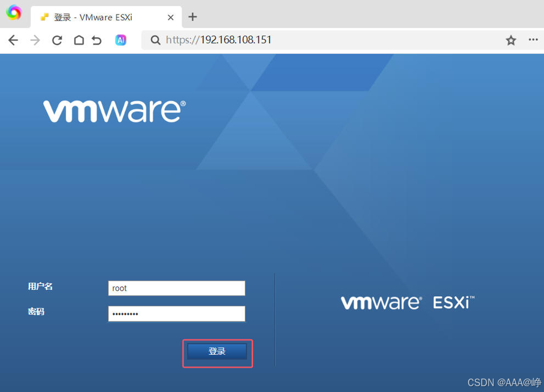544x392 pixels.
Task: Click the search magnifier in address bar
Action: (x=156, y=40)
